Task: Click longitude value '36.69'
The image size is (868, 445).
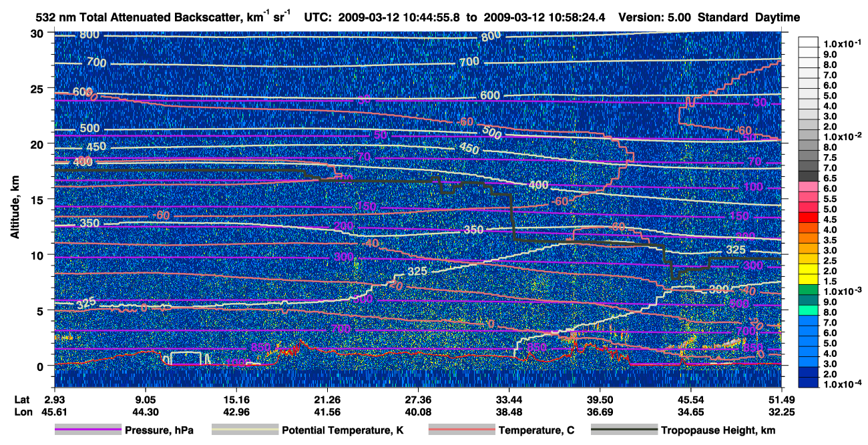Action: (x=600, y=412)
